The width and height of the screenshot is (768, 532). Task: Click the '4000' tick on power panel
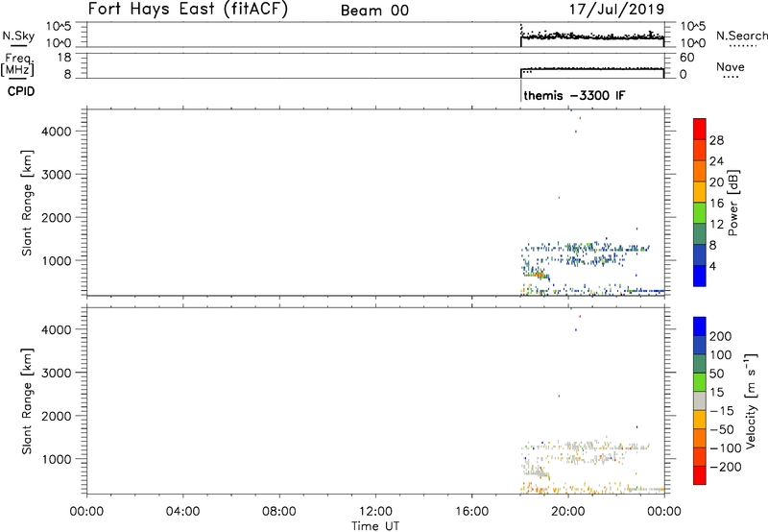pyautogui.click(x=57, y=132)
